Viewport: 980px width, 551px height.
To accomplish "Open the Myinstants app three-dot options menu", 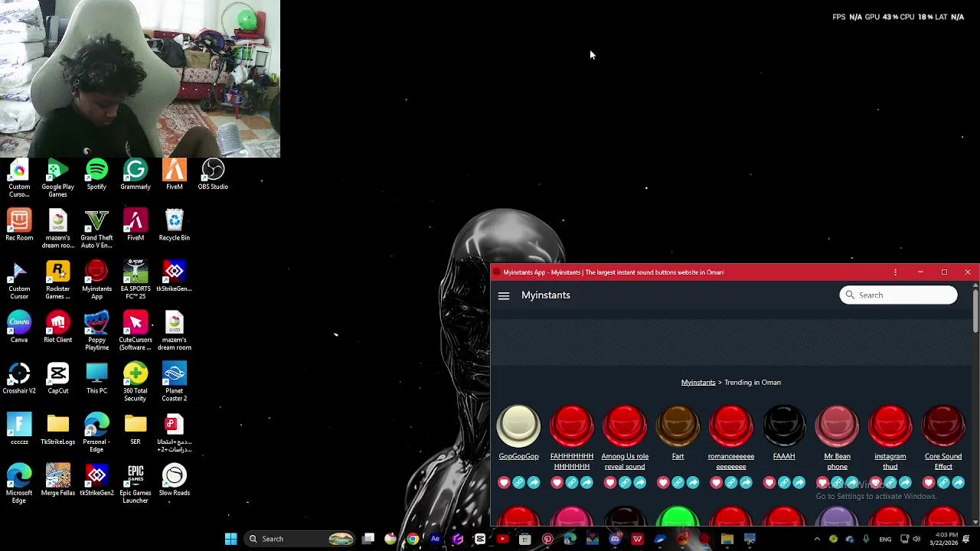I will pyautogui.click(x=895, y=272).
